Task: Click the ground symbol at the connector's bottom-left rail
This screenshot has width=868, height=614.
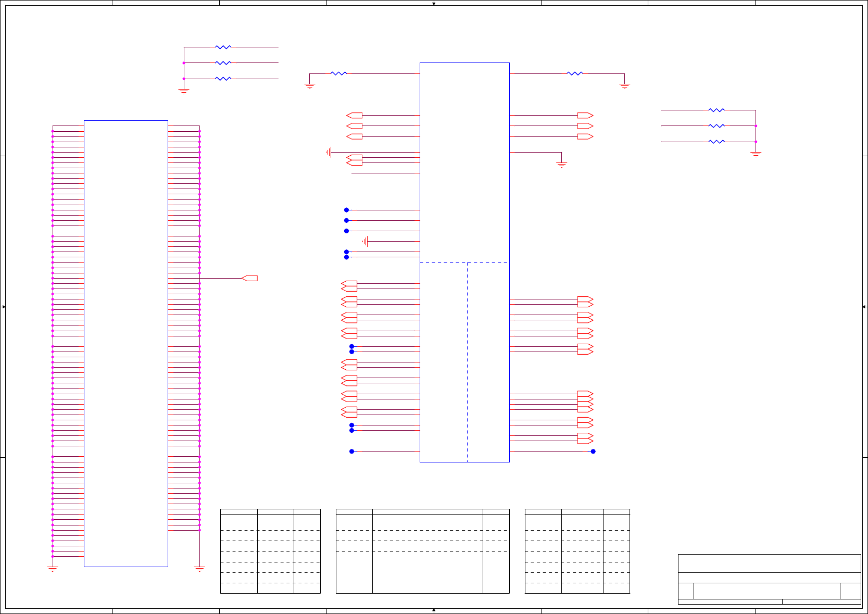Action: (53, 569)
